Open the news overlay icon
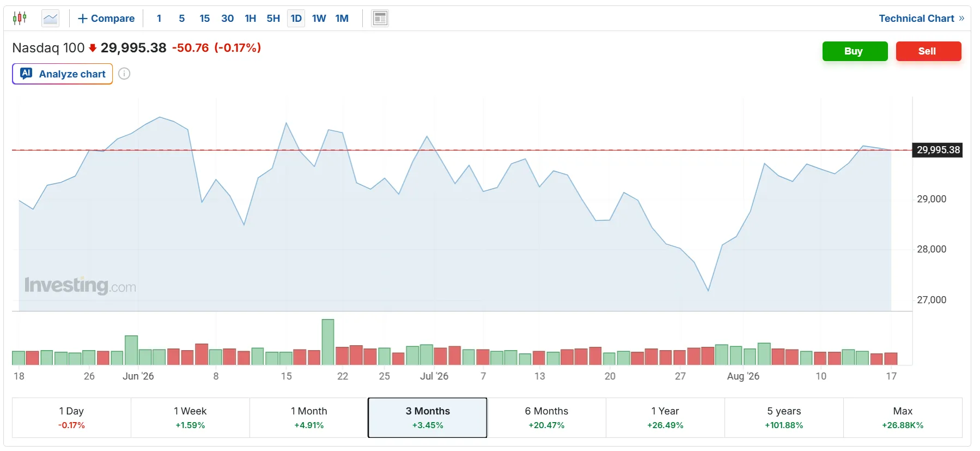The image size is (980, 451). tap(380, 19)
